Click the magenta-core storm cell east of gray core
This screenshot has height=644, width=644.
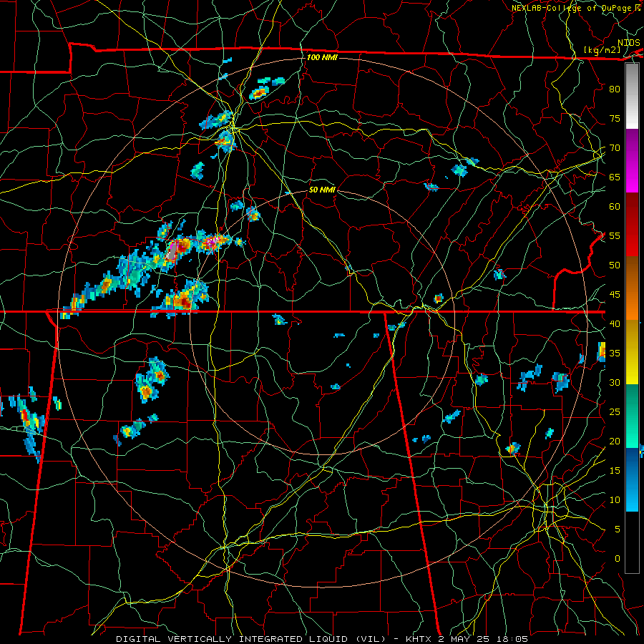213,242
